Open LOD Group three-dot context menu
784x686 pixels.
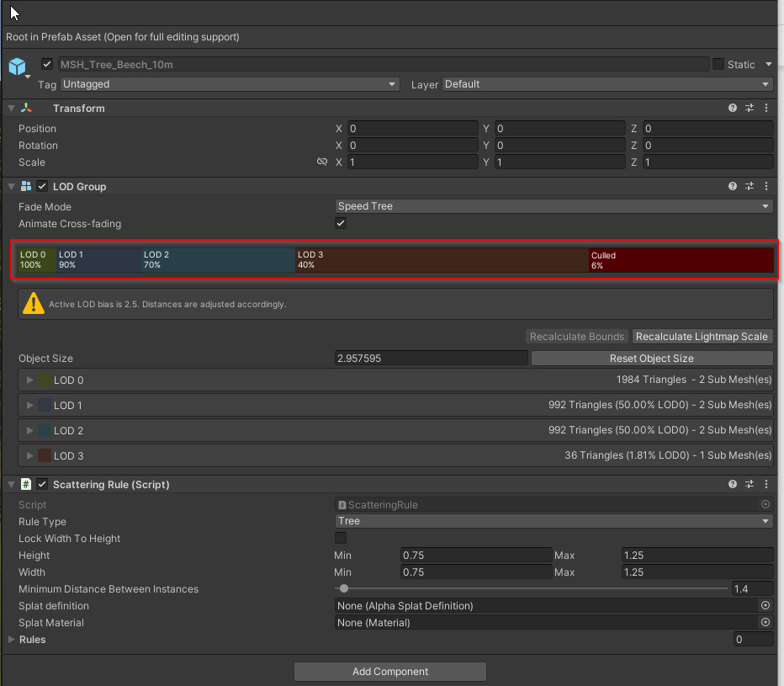[x=766, y=187]
